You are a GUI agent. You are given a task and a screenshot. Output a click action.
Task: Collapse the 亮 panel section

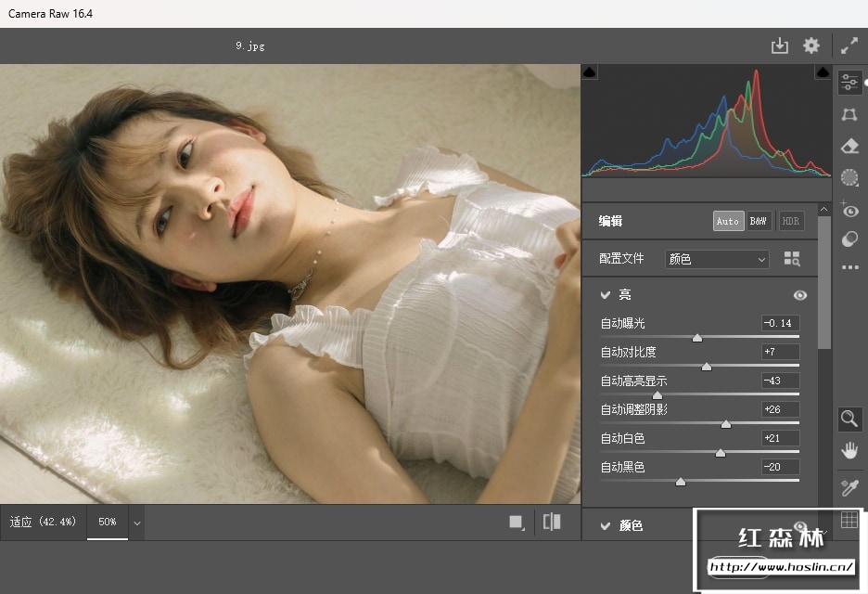pos(606,295)
